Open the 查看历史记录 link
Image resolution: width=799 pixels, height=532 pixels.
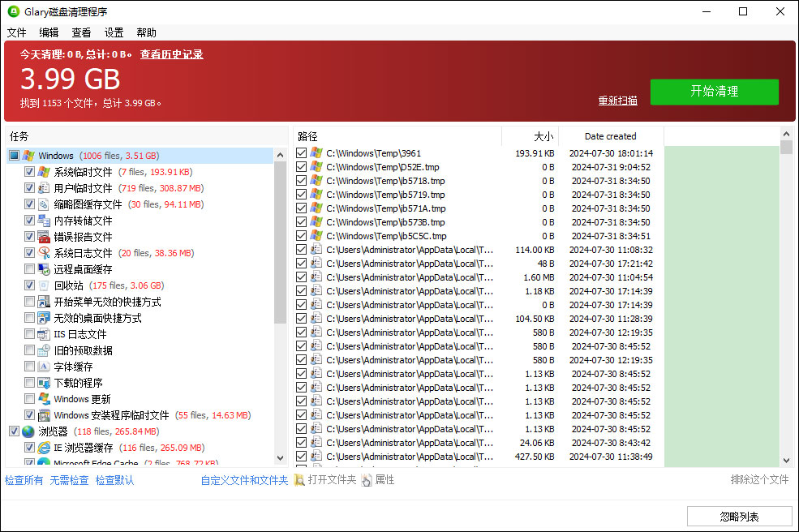172,54
